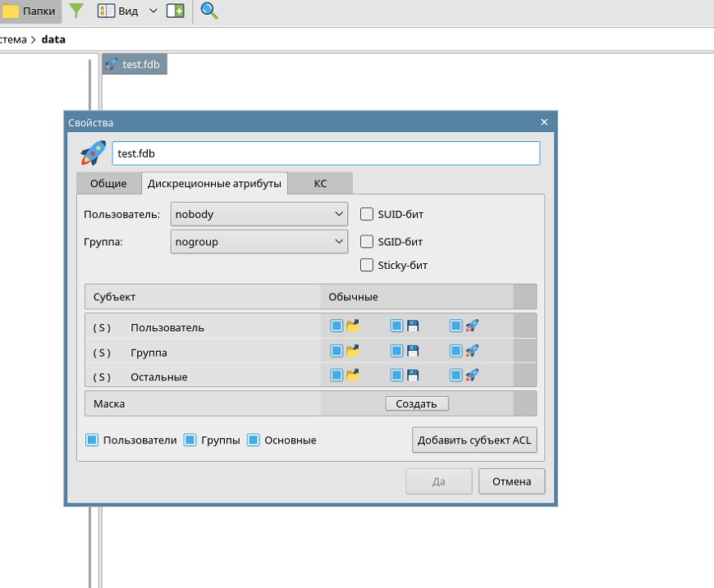This screenshot has width=714, height=588.
Task: Click the split panel icon with plus
Action: [175, 11]
